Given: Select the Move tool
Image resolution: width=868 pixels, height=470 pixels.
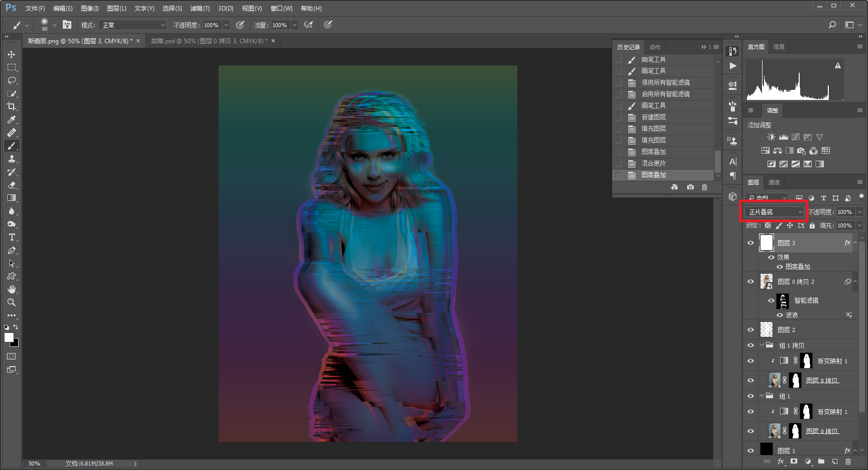Looking at the screenshot, I should coord(11,54).
